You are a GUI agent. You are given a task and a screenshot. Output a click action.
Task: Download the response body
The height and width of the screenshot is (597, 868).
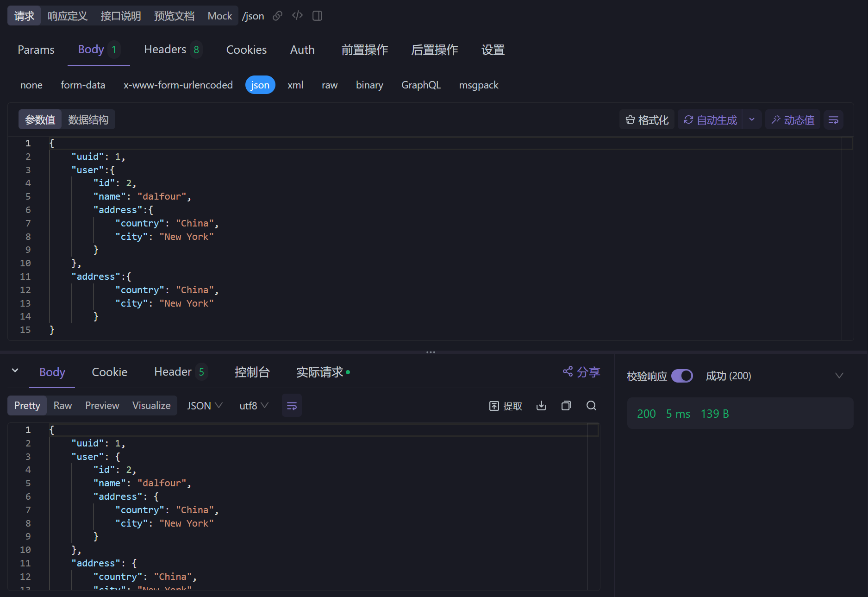[541, 405]
